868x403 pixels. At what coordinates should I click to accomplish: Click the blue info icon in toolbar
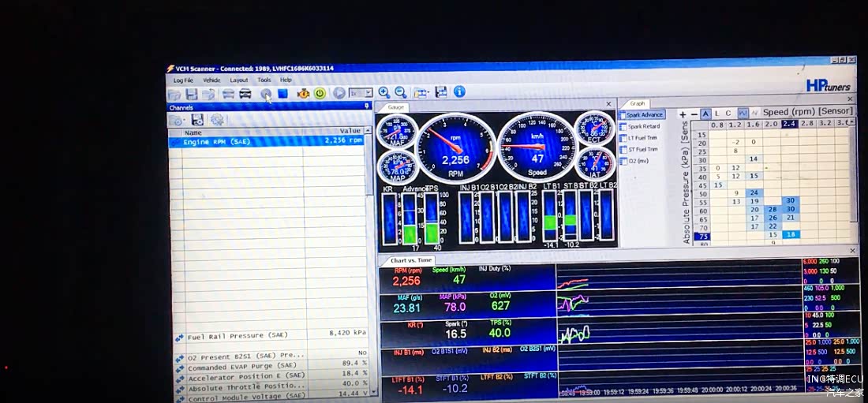[459, 91]
